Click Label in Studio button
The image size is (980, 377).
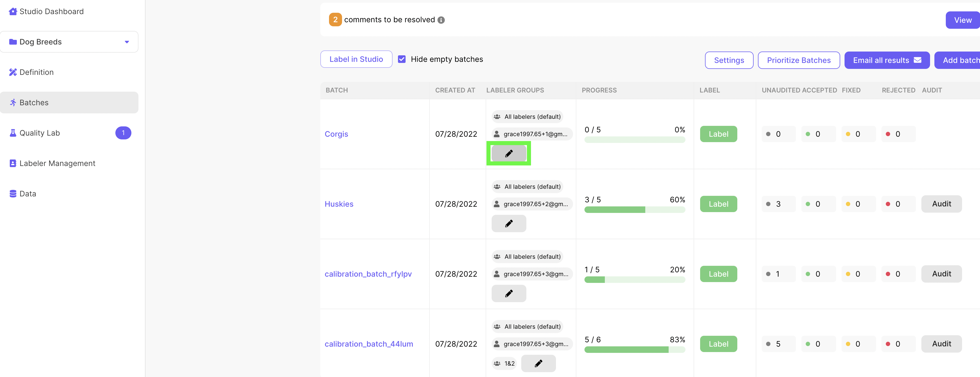[356, 59]
